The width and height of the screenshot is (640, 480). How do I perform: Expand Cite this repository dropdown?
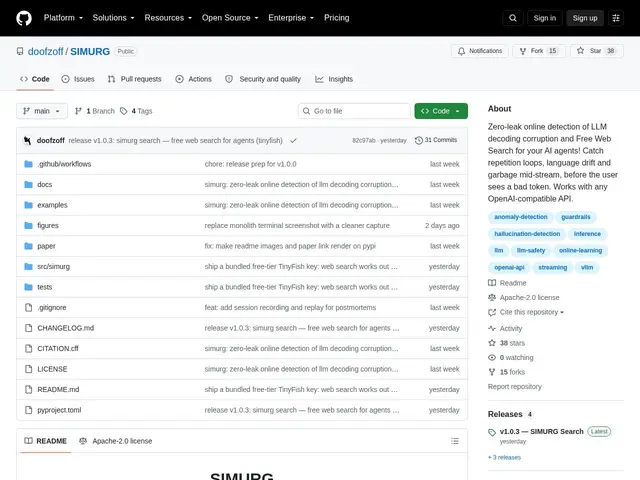tap(531, 312)
